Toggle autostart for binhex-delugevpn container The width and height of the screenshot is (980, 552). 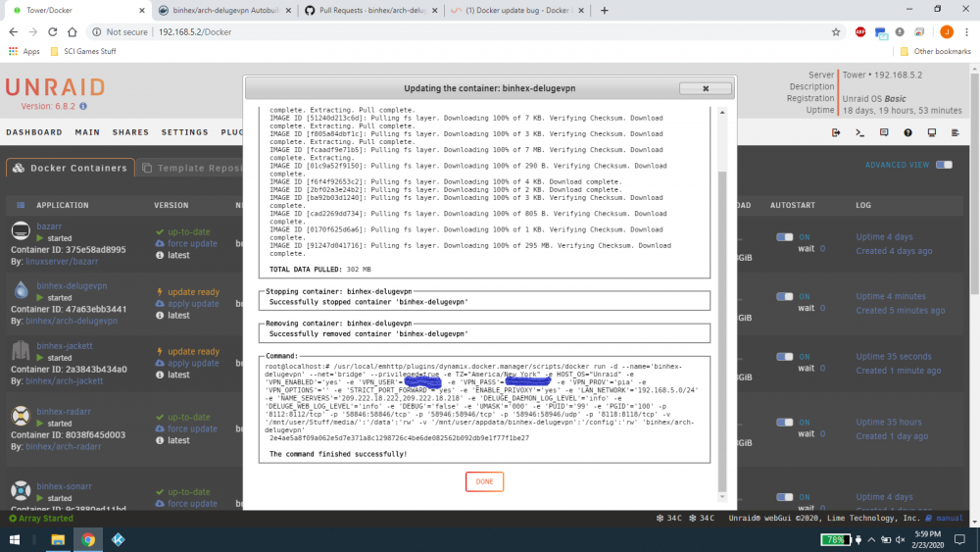[784, 296]
